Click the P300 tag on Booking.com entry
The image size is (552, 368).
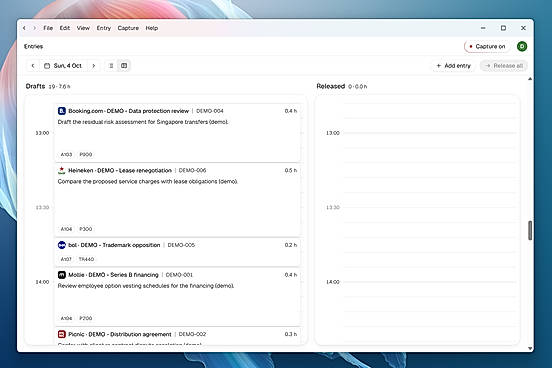coord(86,155)
